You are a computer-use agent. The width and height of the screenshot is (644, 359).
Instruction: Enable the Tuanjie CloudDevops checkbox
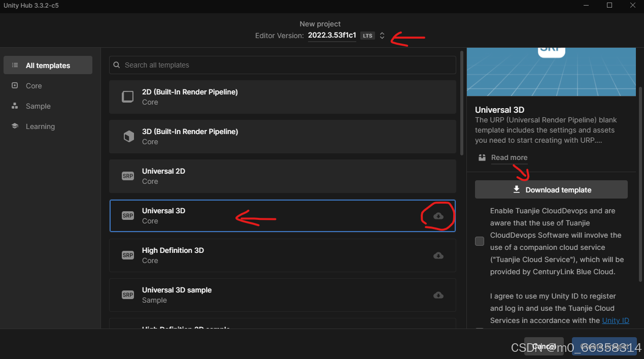pos(480,241)
